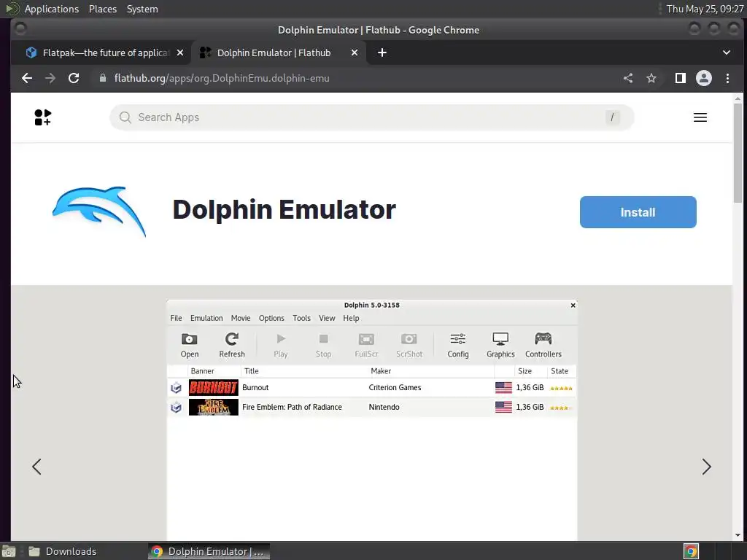Open a new tab
This screenshot has height=560, width=747.
pyautogui.click(x=382, y=52)
